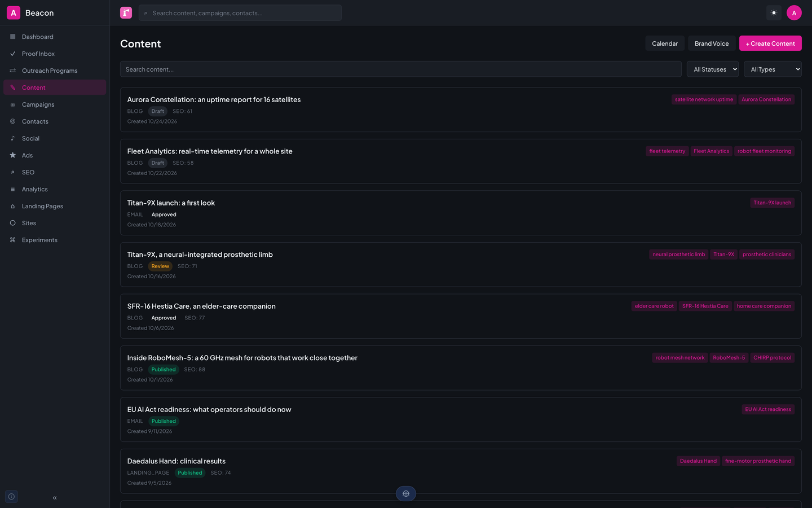This screenshot has height=508, width=812.
Task: Click the pink Beacon logo icon in top bar
Action: point(126,12)
